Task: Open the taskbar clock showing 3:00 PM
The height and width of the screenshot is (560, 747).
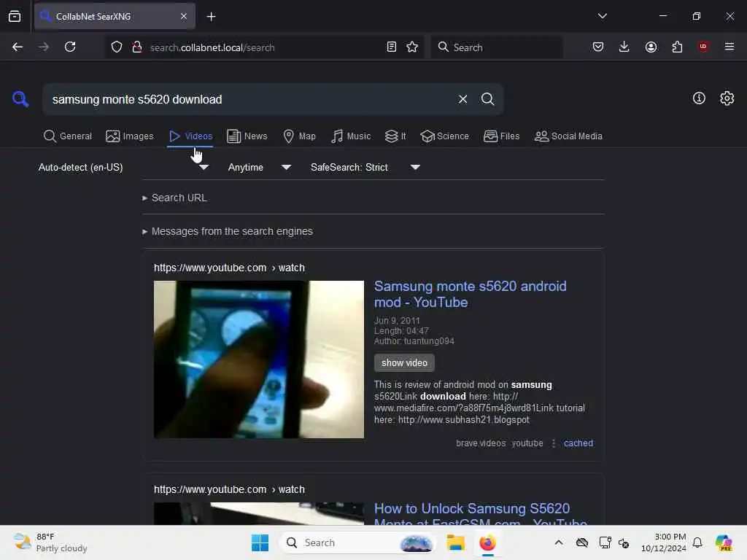Action: click(663, 542)
